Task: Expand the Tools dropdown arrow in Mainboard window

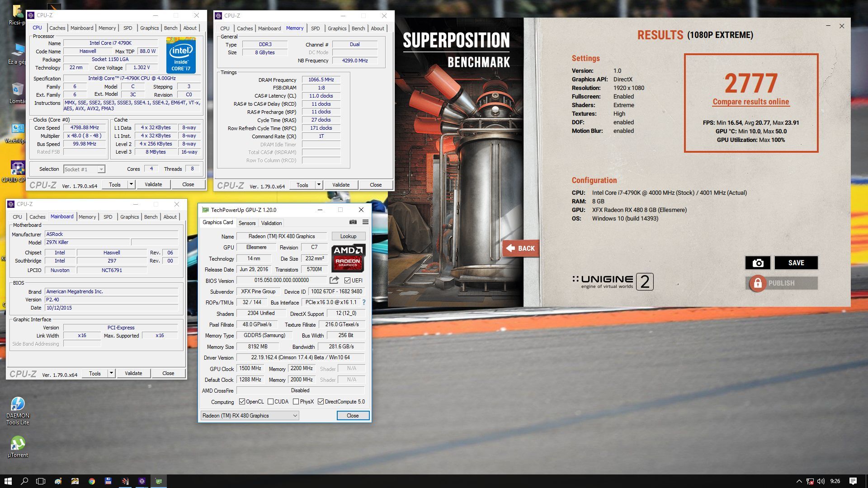Action: coord(111,373)
